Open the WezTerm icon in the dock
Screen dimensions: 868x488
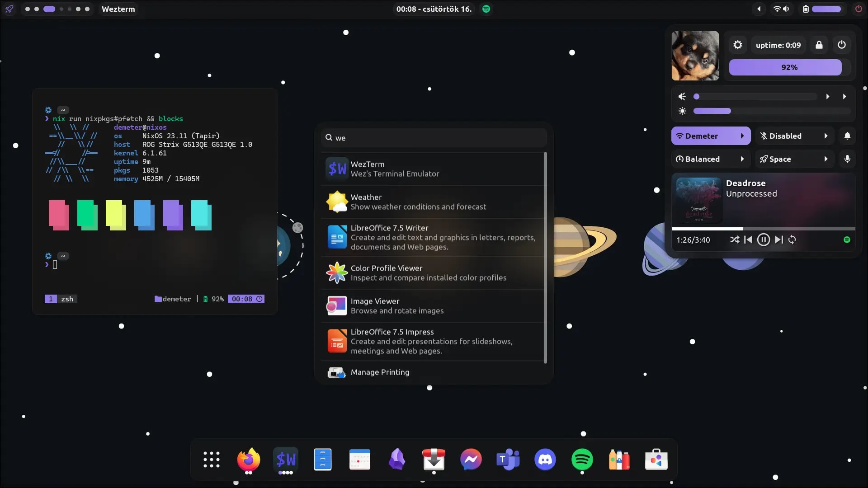(x=286, y=459)
